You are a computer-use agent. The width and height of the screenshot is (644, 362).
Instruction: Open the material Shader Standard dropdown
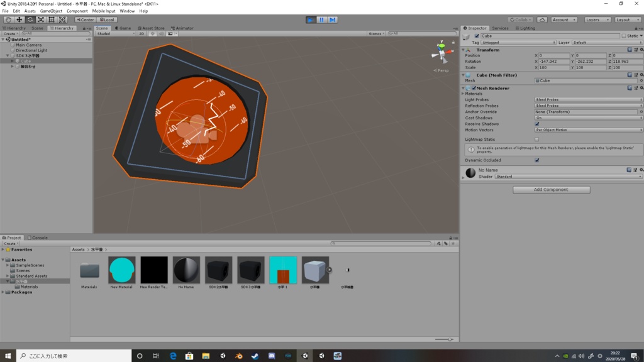coord(569,177)
